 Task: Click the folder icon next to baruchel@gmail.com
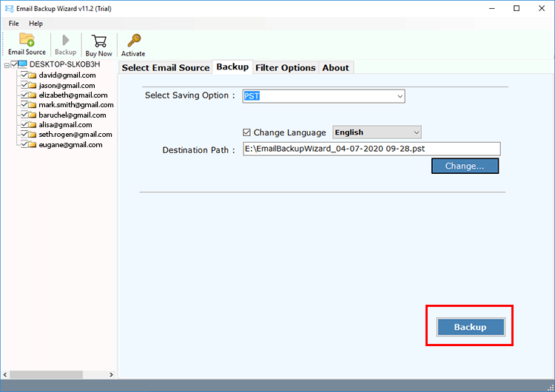pyautogui.click(x=33, y=115)
